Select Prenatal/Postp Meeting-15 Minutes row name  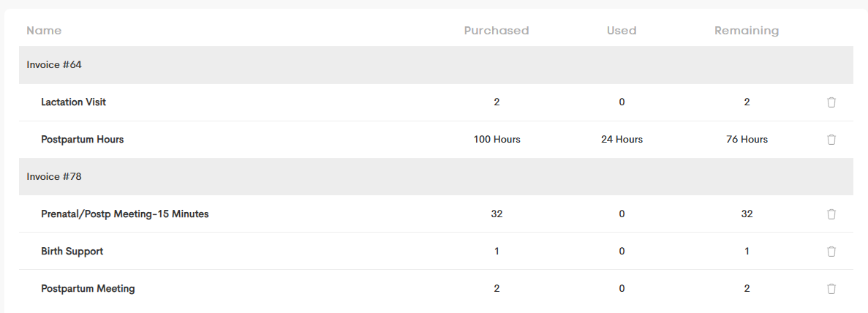click(125, 214)
